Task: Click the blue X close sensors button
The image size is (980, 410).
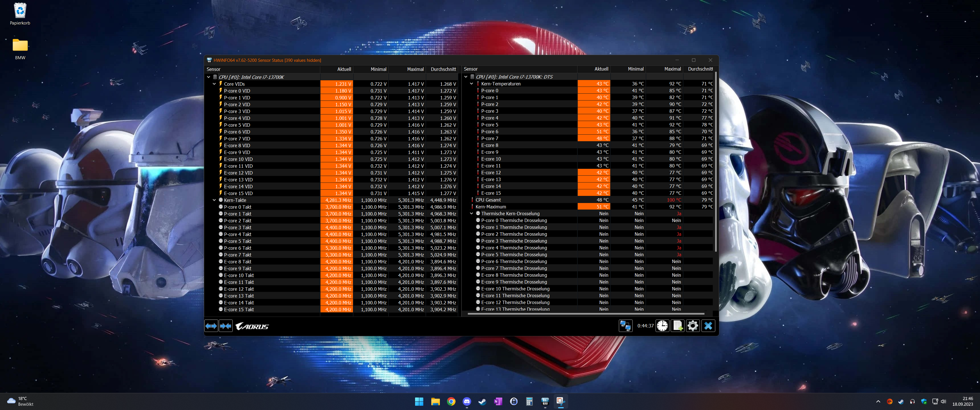Action: click(x=708, y=326)
